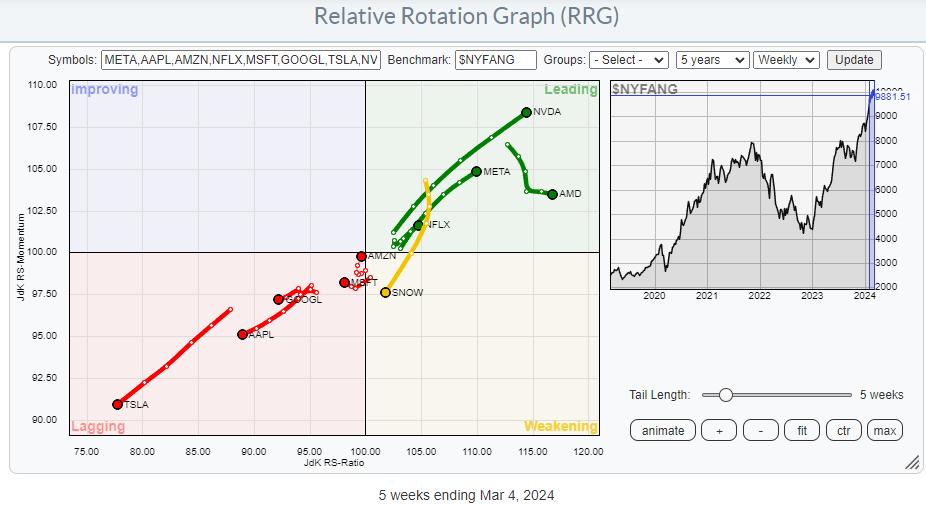This screenshot has width=926, height=506.
Task: Click the plus zoom button
Action: point(718,430)
